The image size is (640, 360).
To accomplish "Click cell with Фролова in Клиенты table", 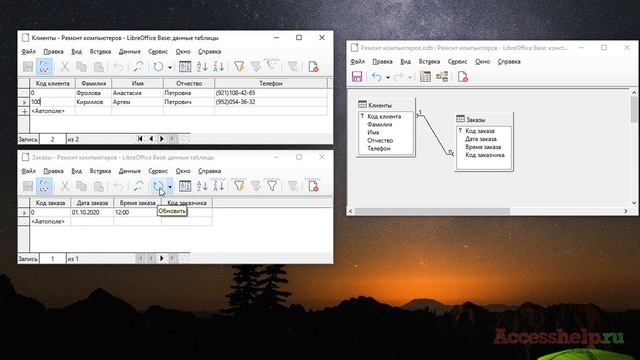I will coord(93,93).
